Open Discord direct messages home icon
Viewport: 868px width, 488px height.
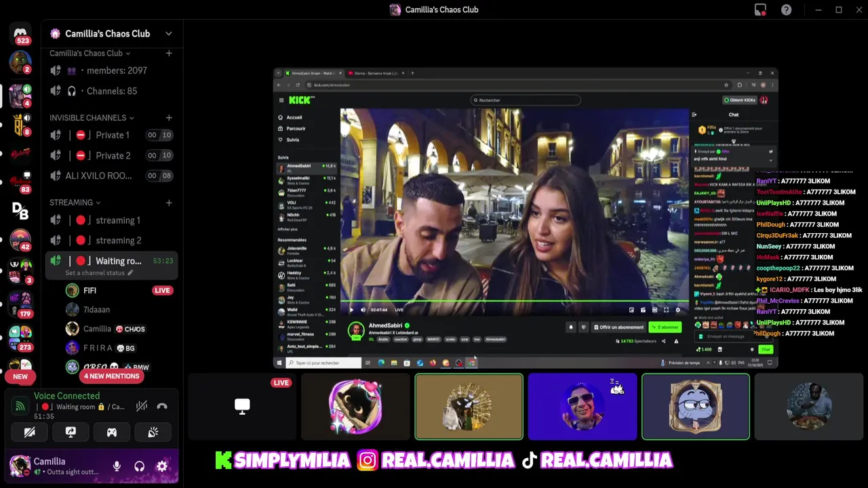(x=20, y=33)
